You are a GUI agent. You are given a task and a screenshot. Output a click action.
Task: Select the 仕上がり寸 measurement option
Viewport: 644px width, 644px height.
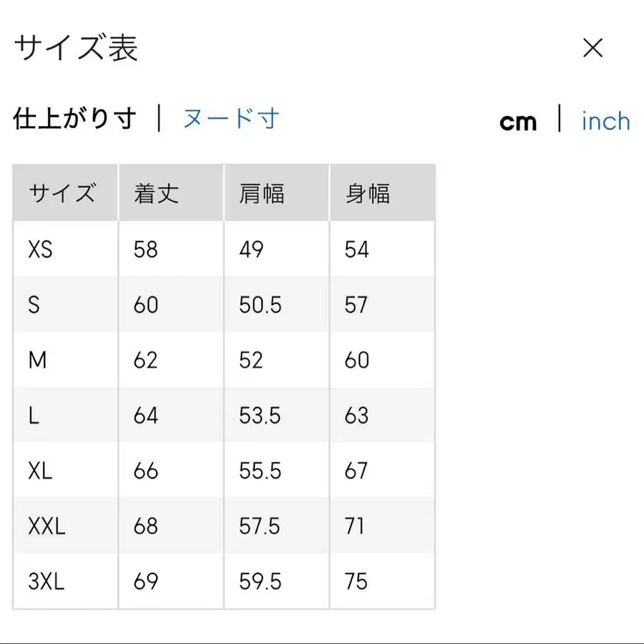(x=75, y=119)
